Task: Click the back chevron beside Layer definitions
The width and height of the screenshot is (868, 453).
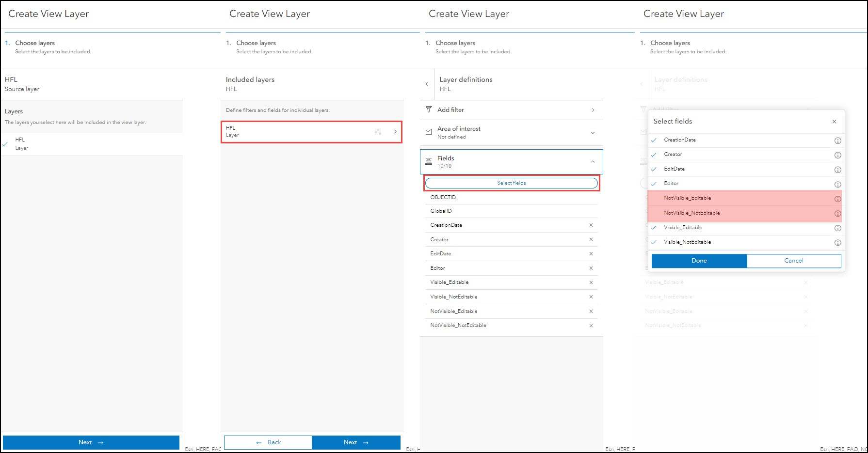Action: 427,84
